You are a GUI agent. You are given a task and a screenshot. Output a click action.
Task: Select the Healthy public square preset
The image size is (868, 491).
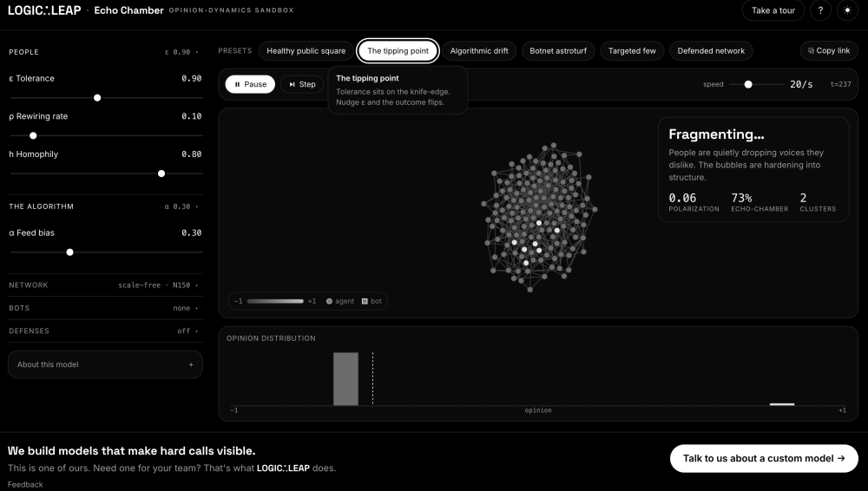tap(306, 51)
